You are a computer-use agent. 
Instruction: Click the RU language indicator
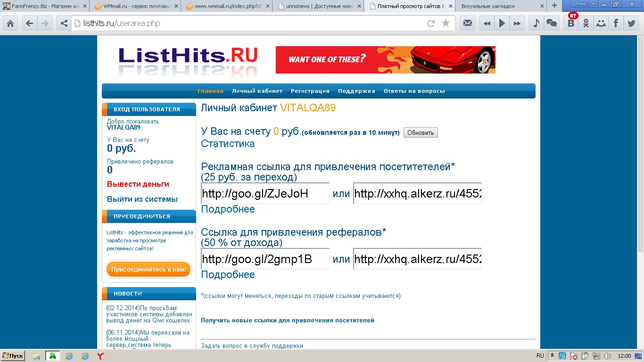point(540,356)
